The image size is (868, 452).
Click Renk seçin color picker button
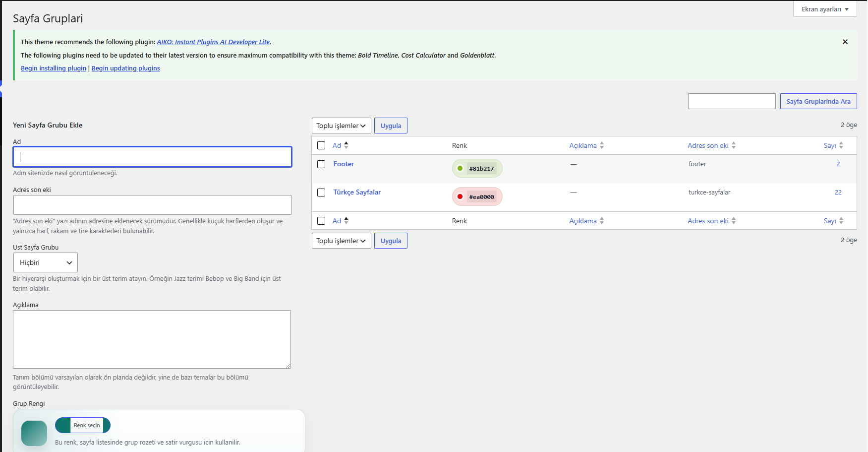click(83, 425)
